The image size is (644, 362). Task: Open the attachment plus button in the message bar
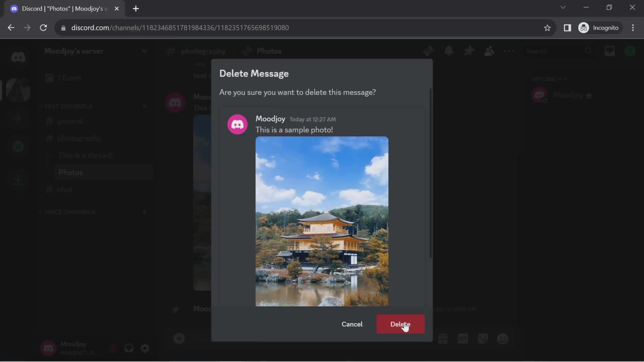(x=179, y=339)
